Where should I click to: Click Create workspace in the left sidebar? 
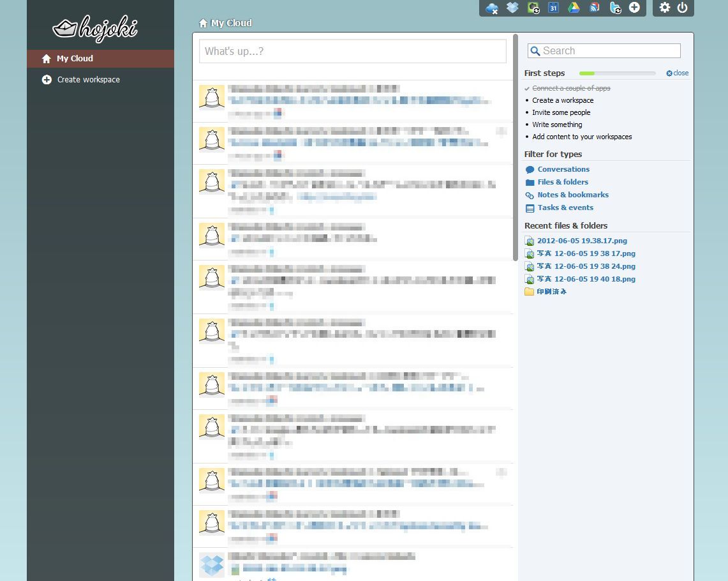(x=81, y=80)
